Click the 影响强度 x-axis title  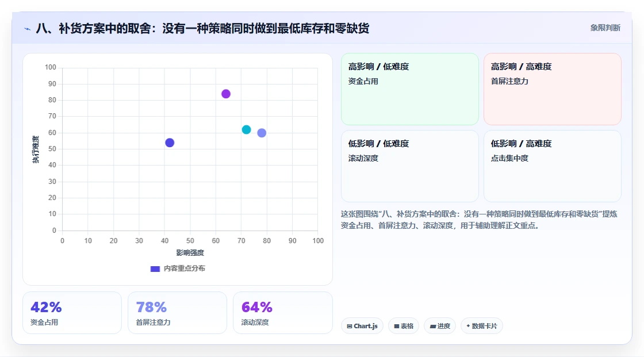point(190,252)
